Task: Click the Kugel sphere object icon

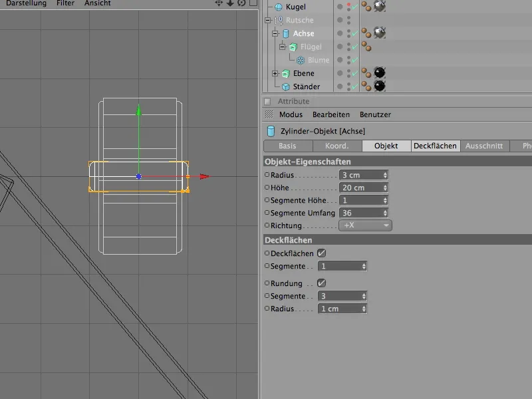Action: 279,7
